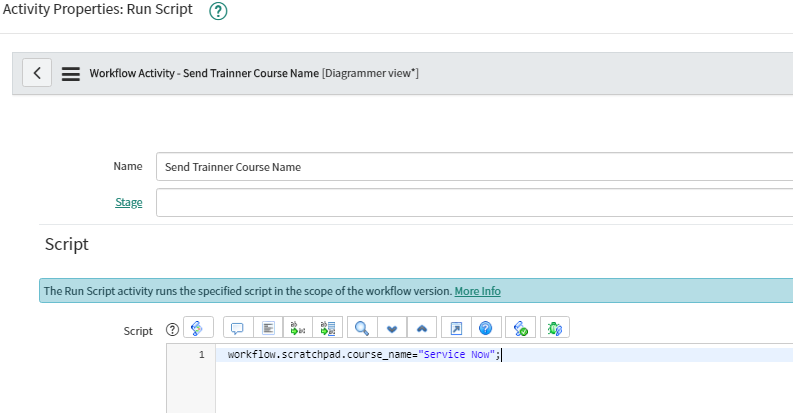This screenshot has height=413, width=793.
Task: Open the Replace All tool icon
Action: pos(328,328)
